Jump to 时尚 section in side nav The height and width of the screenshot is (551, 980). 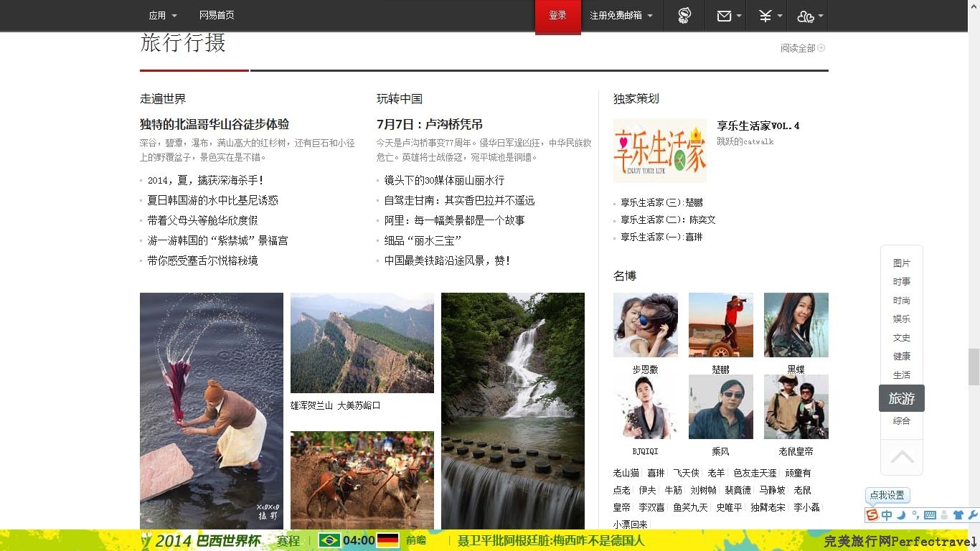(902, 301)
